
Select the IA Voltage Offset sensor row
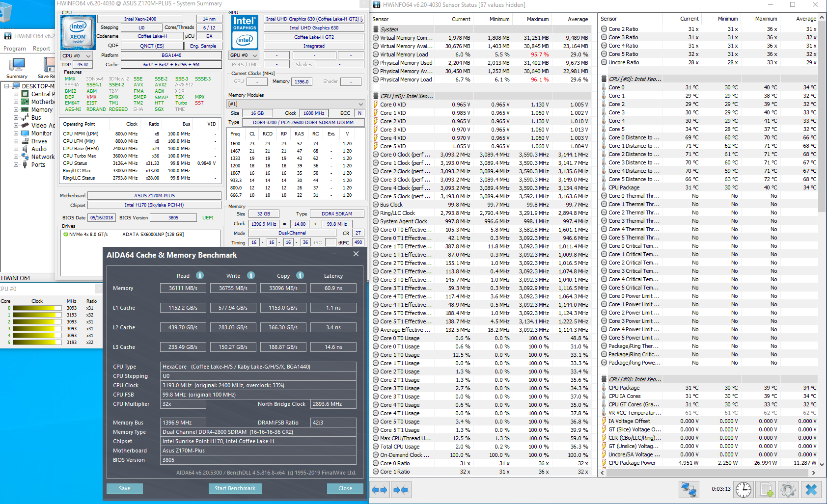(709, 421)
